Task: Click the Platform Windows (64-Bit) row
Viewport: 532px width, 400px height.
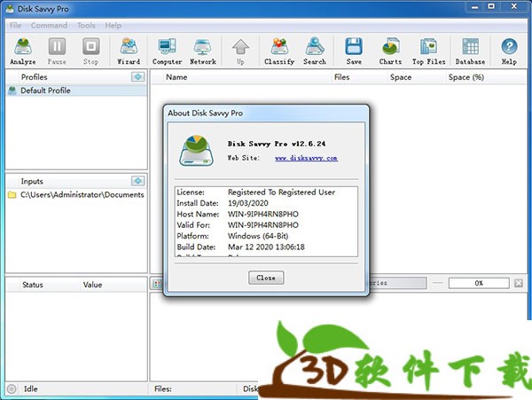Action: click(266, 236)
